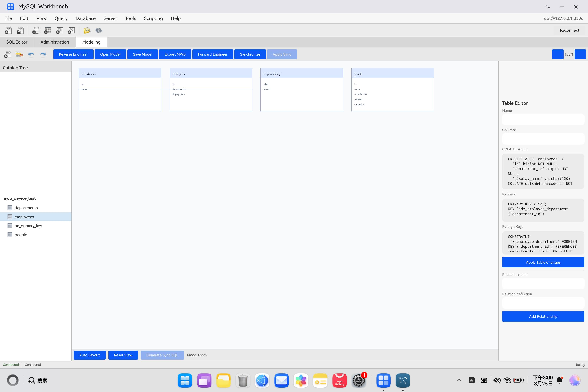Image resolution: width=588 pixels, height=392 pixels.
Task: Click the add SQL icon in Modeling toolbar
Action: pyautogui.click(x=8, y=54)
